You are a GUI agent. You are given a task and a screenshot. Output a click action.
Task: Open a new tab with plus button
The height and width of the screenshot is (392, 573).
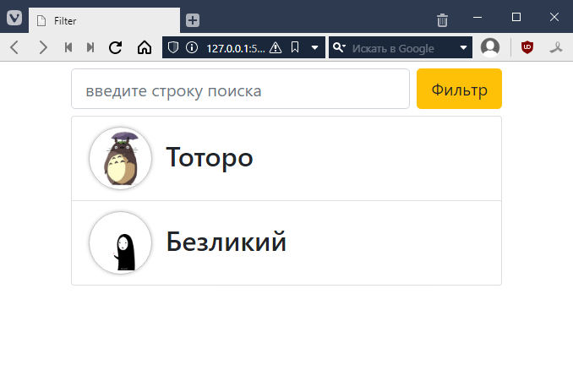[193, 19]
